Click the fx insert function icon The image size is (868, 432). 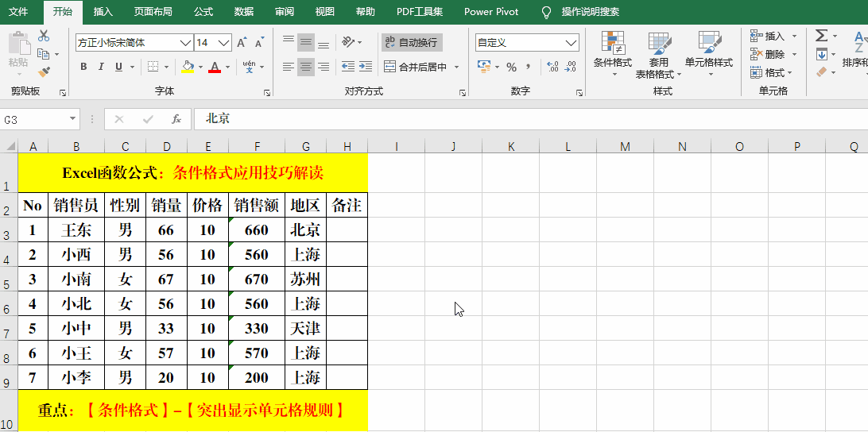(176, 119)
